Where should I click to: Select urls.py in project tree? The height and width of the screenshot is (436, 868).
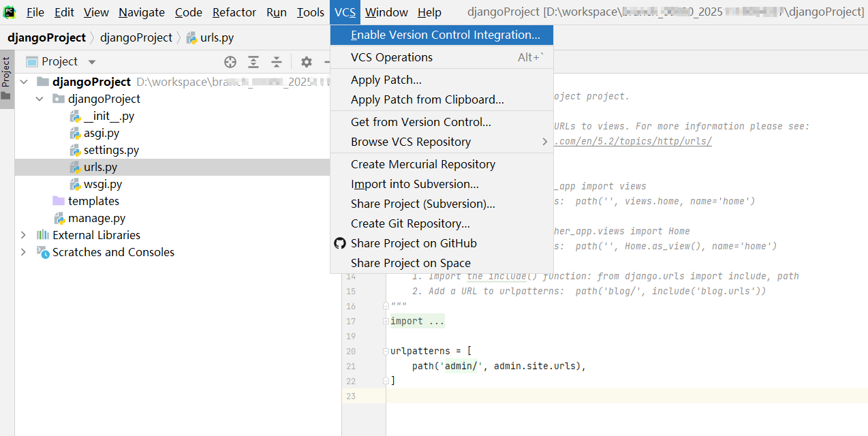[101, 167]
